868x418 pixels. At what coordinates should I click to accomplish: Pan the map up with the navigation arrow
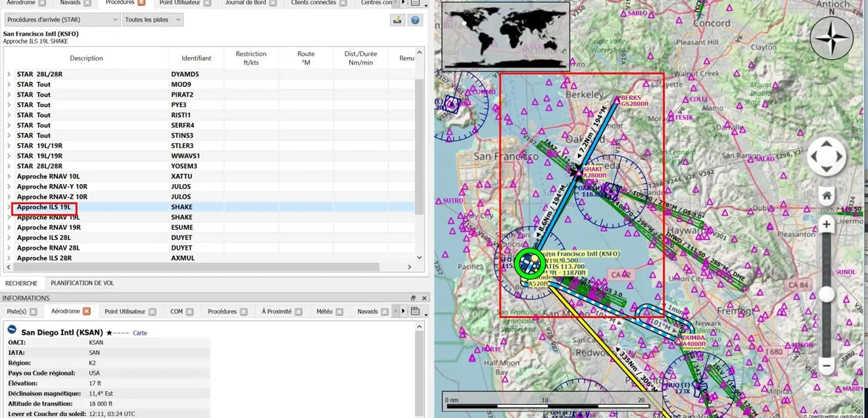pos(827,144)
